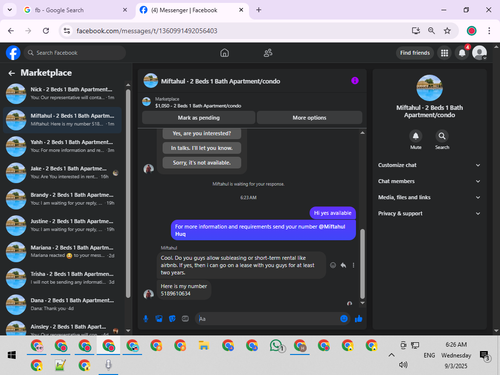This screenshot has height=375, width=500.
Task: Expand Privacy & support section
Action: tap(429, 213)
